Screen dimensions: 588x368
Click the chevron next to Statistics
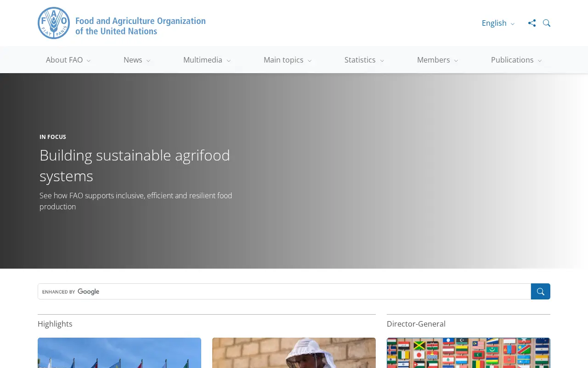pos(382,61)
